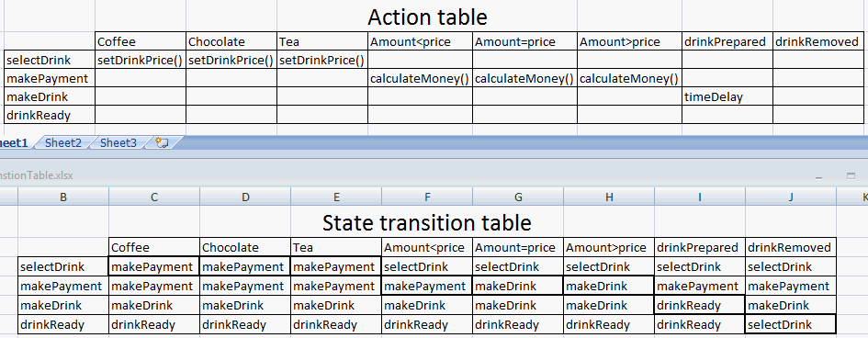
Task: Click the drinkRemoved header in Action table
Action: pos(817,41)
